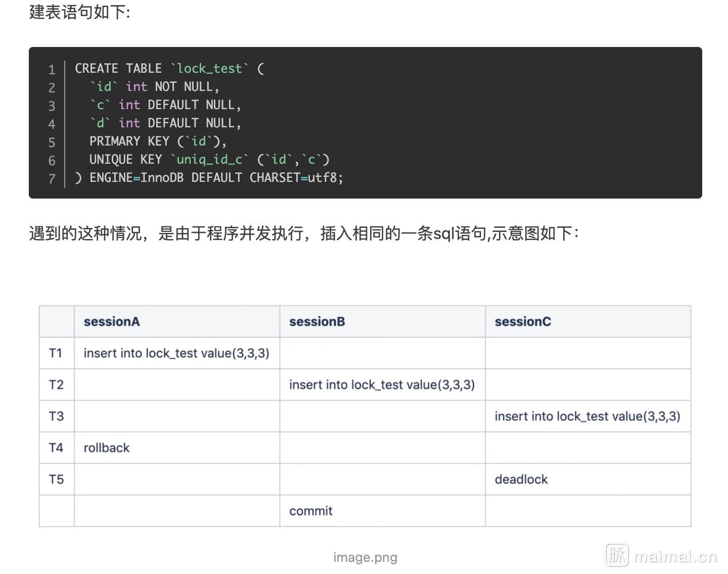Click the T3 row label

click(56, 416)
